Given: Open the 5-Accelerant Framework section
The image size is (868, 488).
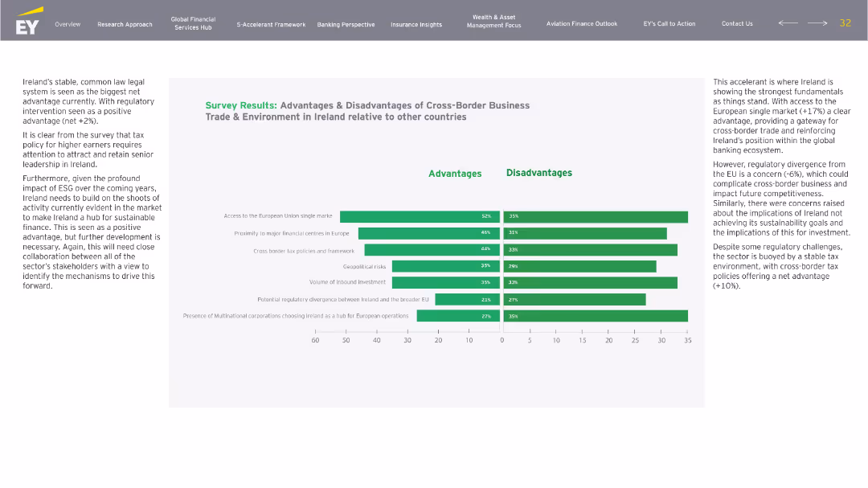Looking at the screenshot, I should (271, 24).
